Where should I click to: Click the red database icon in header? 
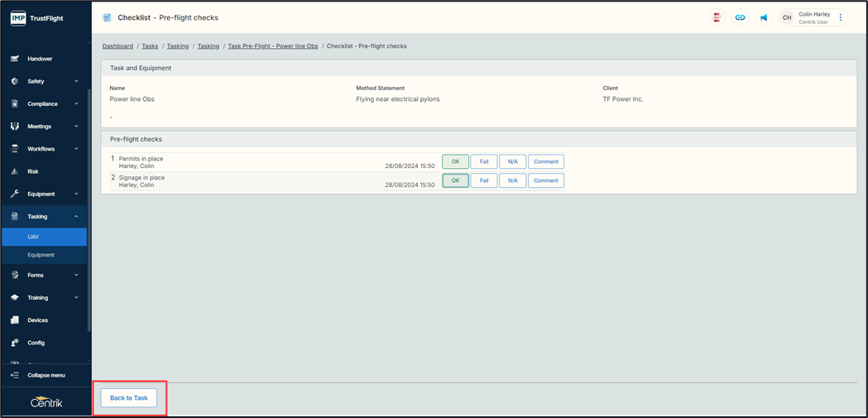pos(717,17)
